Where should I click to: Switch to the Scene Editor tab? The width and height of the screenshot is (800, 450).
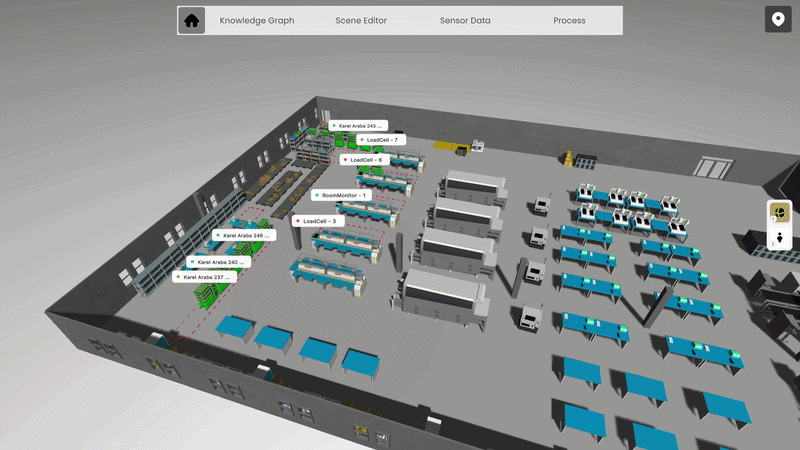pos(361,20)
